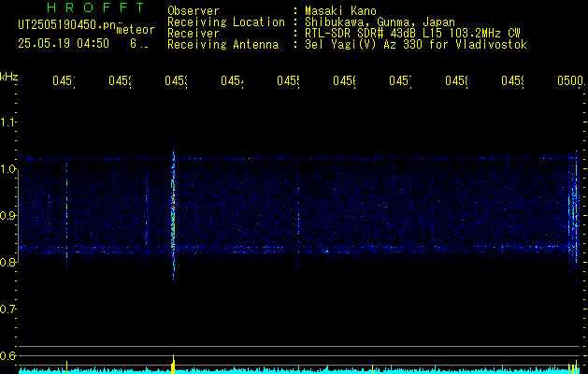The height and width of the screenshot is (374, 588).
Task: Click the kHz axis unit label
Action: pyautogui.click(x=9, y=77)
